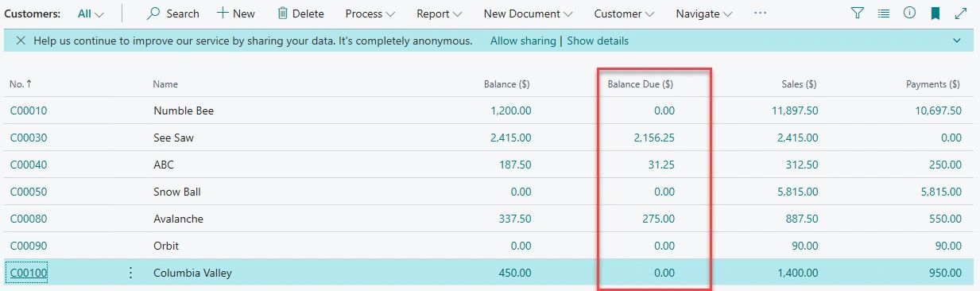Click the Balance Due ($) column header
The width and height of the screenshot is (980, 291).
[641, 83]
